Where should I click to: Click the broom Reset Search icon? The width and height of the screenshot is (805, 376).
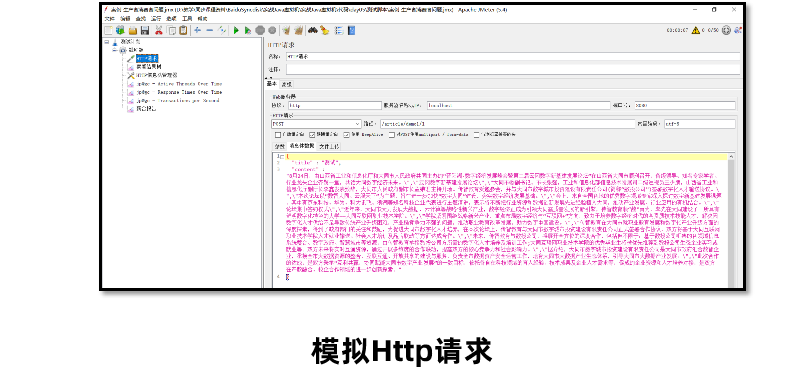coord(324,30)
